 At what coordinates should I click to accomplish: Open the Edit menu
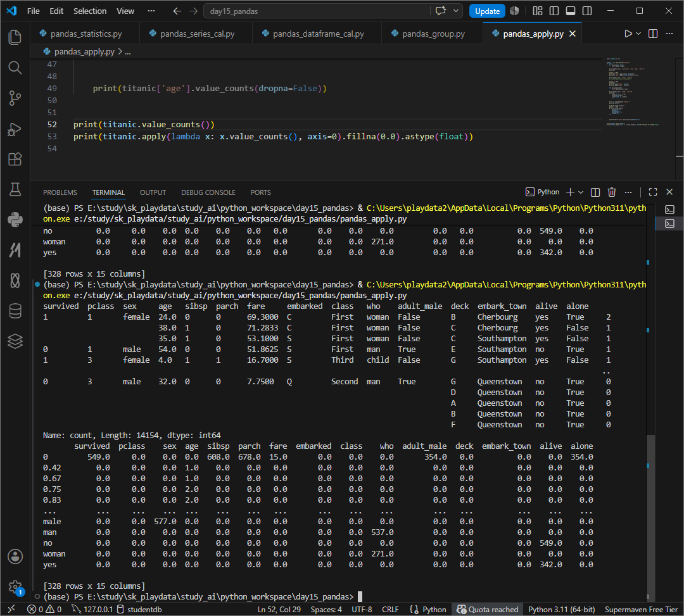pos(56,11)
